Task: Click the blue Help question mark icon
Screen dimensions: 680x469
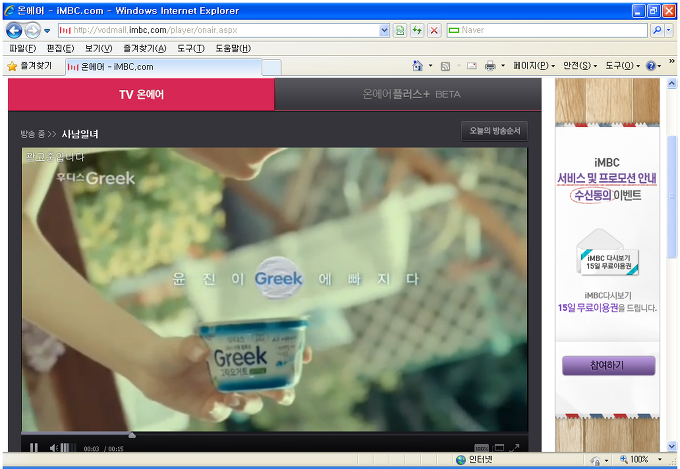Action: click(x=651, y=66)
